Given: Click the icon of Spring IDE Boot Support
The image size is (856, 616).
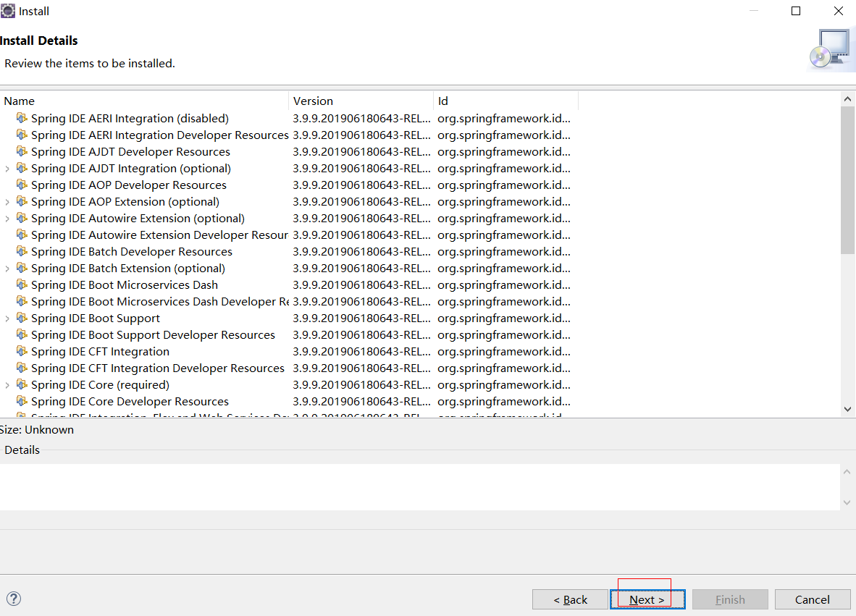Looking at the screenshot, I should (22, 318).
